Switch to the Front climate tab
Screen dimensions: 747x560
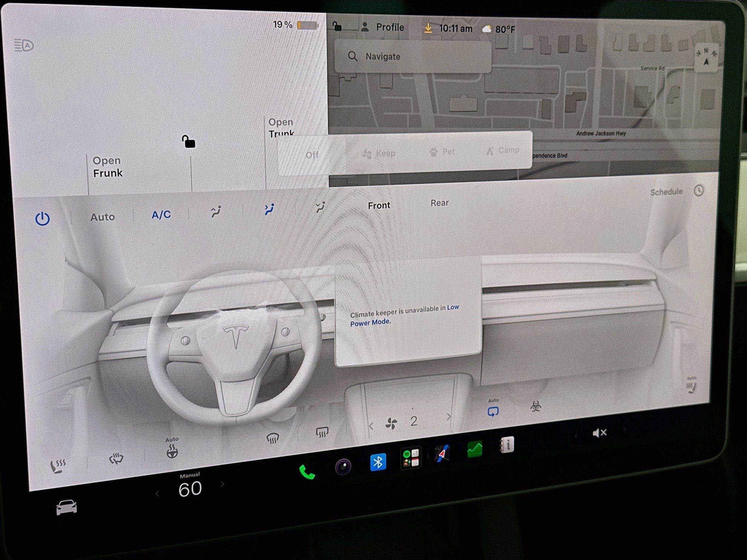(x=379, y=205)
